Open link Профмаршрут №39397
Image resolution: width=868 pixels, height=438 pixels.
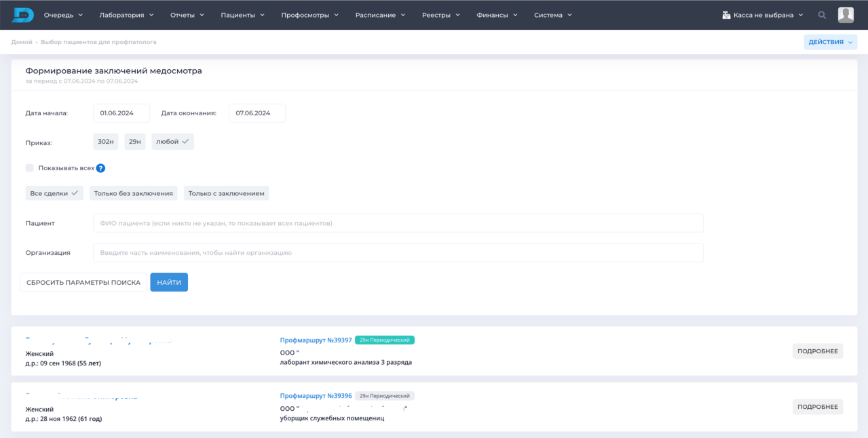(x=316, y=340)
